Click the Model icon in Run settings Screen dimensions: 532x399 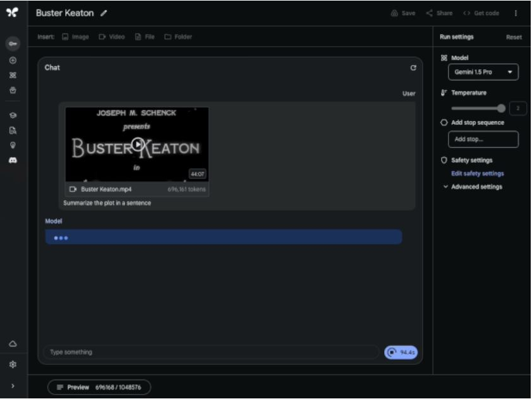click(444, 58)
